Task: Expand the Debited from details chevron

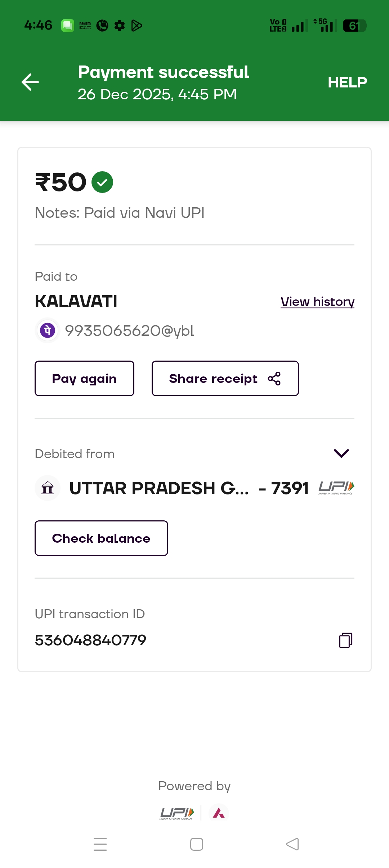Action: (x=341, y=453)
